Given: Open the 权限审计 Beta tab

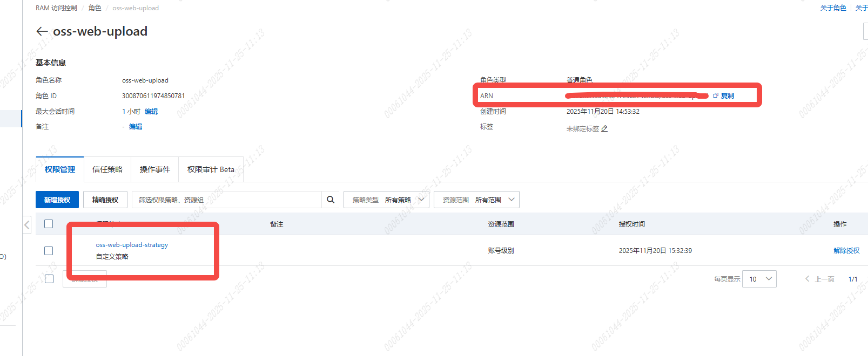Looking at the screenshot, I should click(211, 169).
